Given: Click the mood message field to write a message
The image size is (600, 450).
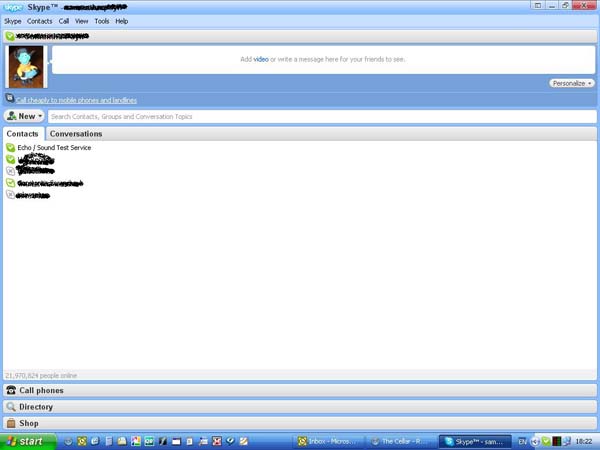Looking at the screenshot, I should tap(323, 59).
